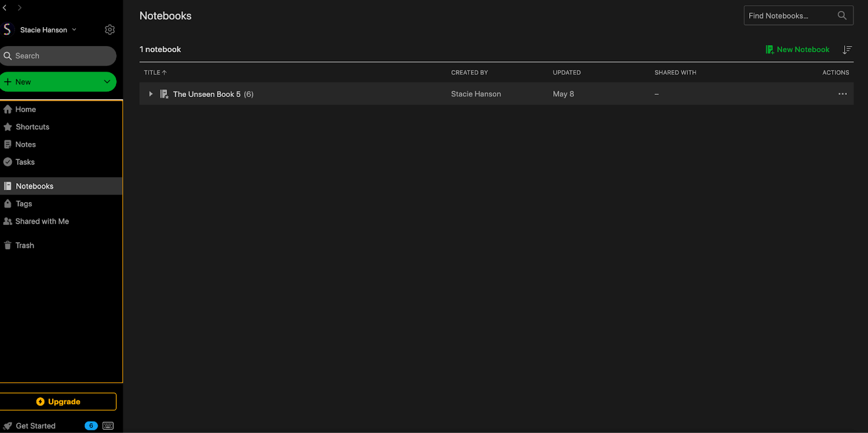
Task: Click the Tags label icon
Action: tap(8, 204)
